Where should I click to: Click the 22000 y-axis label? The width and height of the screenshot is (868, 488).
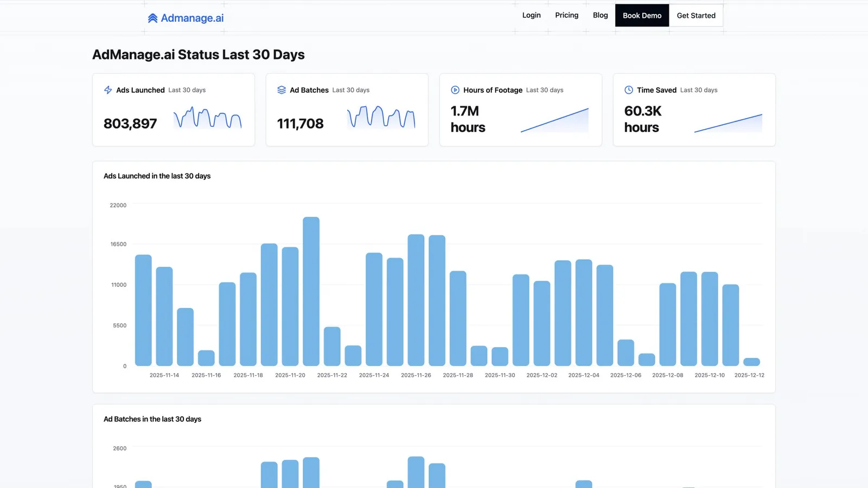click(118, 206)
